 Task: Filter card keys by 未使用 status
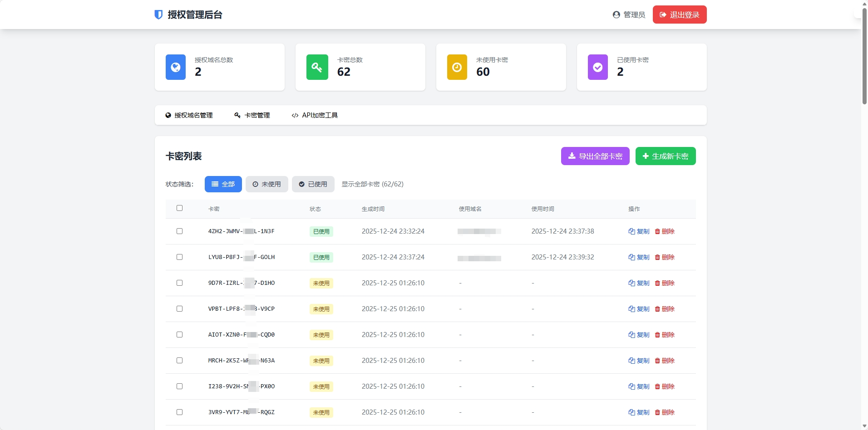266,184
